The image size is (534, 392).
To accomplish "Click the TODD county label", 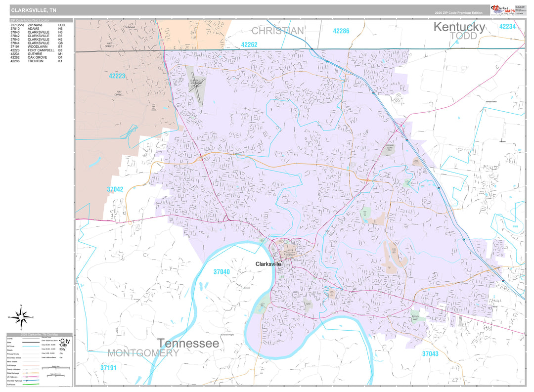I will click(463, 36).
